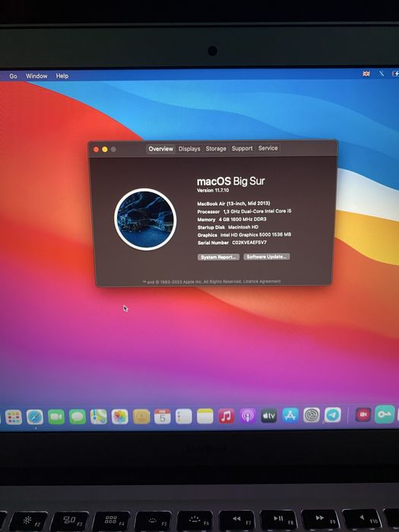Switch to the Support tab
Image resolution: width=399 pixels, height=532 pixels.
(x=242, y=148)
